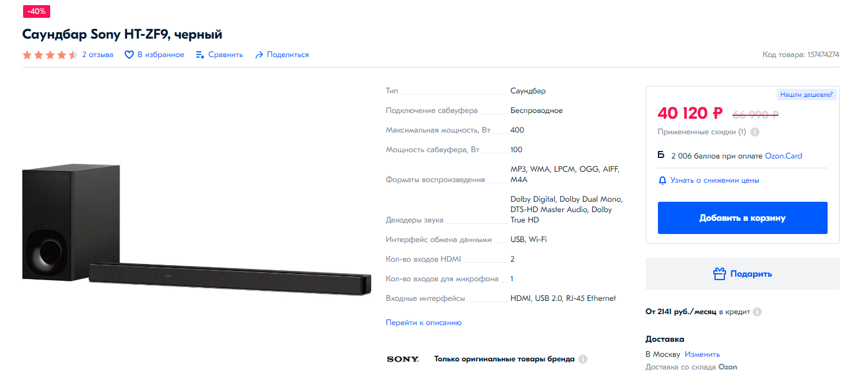Open the Ozon.Card link

pos(783,156)
